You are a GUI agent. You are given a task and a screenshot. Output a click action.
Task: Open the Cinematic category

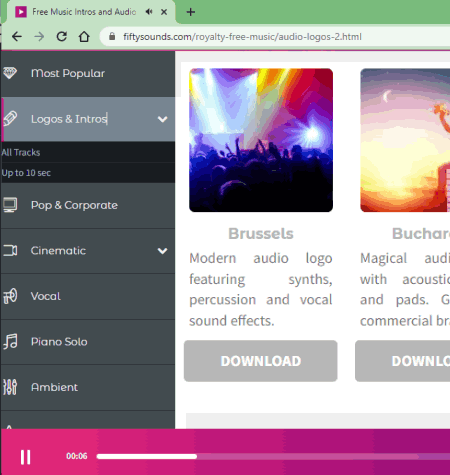(88, 251)
